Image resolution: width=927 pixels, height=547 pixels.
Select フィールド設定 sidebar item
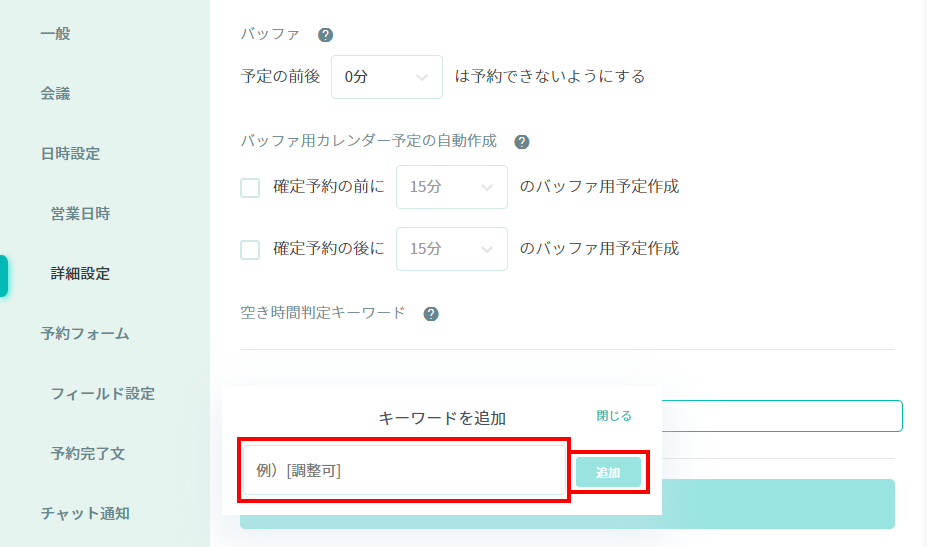(103, 394)
